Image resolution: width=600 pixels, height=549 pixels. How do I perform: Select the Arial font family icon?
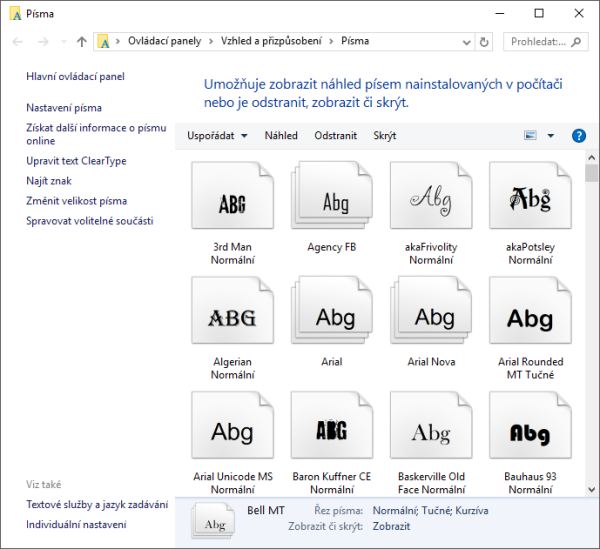pyautogui.click(x=332, y=310)
